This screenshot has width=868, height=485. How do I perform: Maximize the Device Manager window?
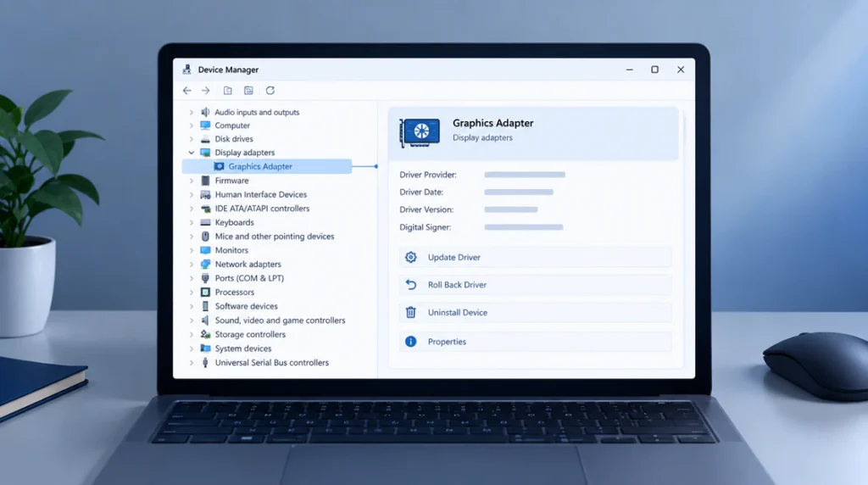[655, 70]
